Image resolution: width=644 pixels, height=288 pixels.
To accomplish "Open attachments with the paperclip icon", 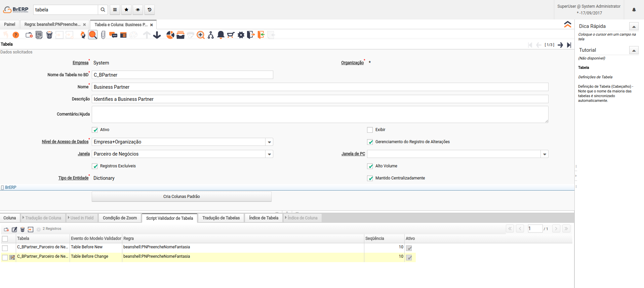I will pos(103,35).
